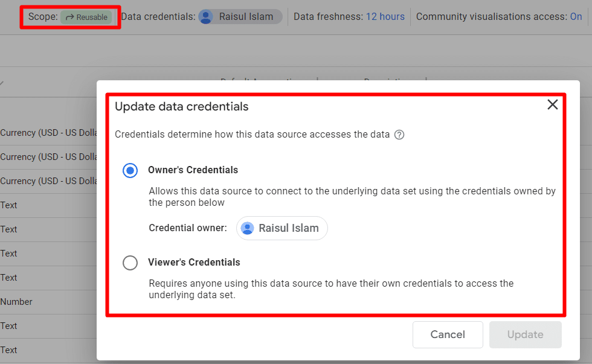Click the help icon beside credentials description
The height and width of the screenshot is (364, 592).
pos(399,135)
